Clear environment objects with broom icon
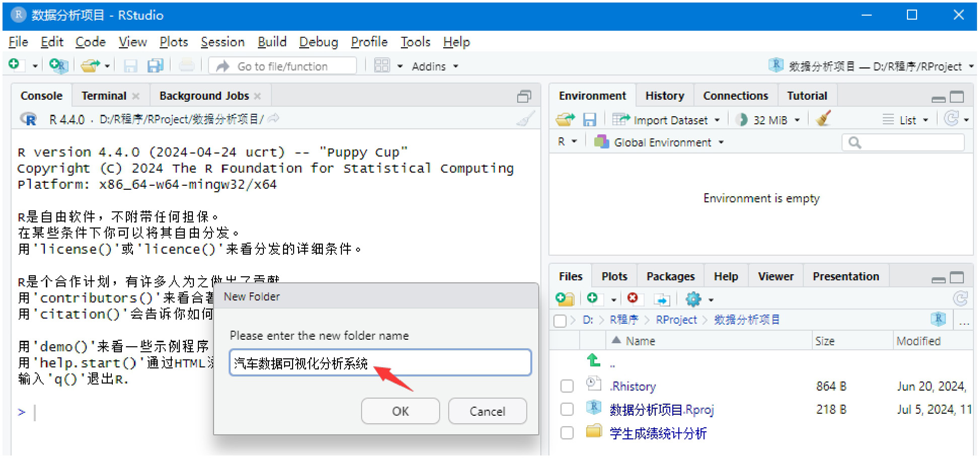The height and width of the screenshot is (458, 980). pyautogui.click(x=823, y=119)
